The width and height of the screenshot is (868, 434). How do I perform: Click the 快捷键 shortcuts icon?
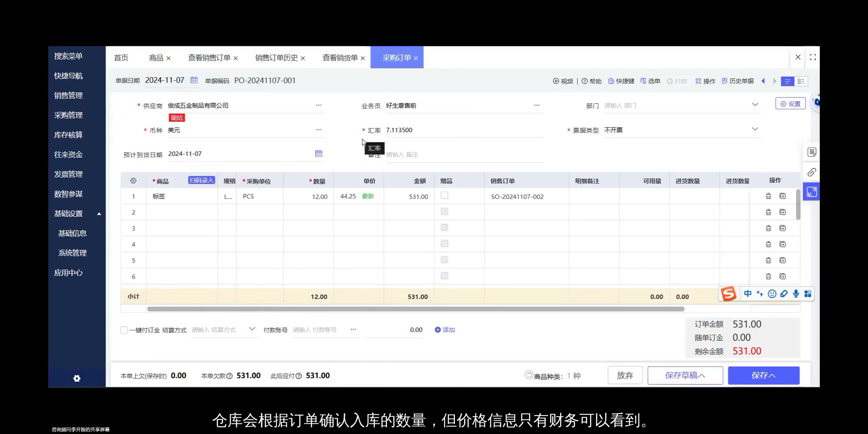click(x=612, y=81)
